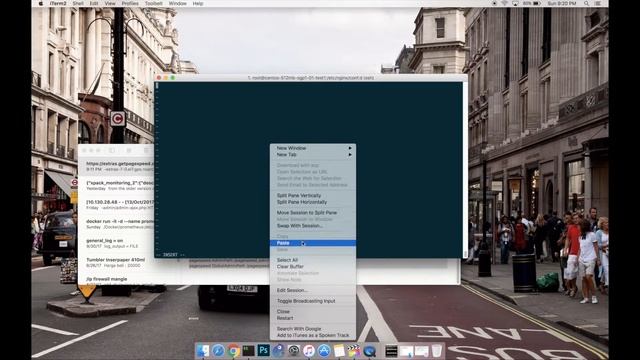This screenshot has width=640, height=360.
Task: Open the iTerm2 application menu
Action: point(58,3)
